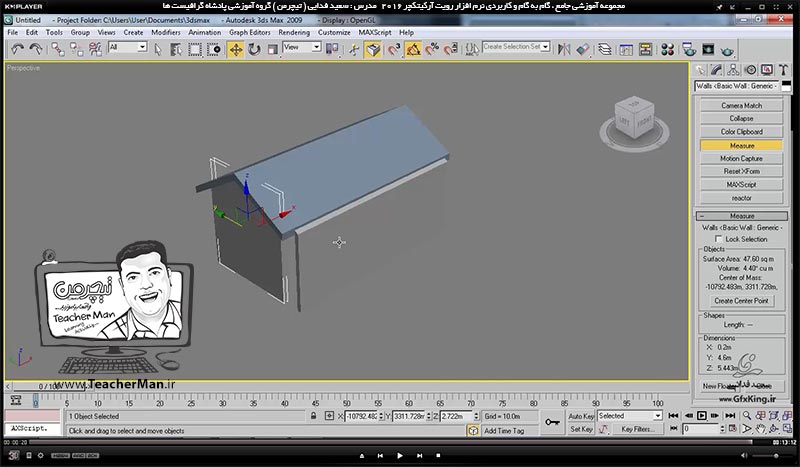
Task: Toggle keyboard shortcut override icon
Action: [x=373, y=49]
